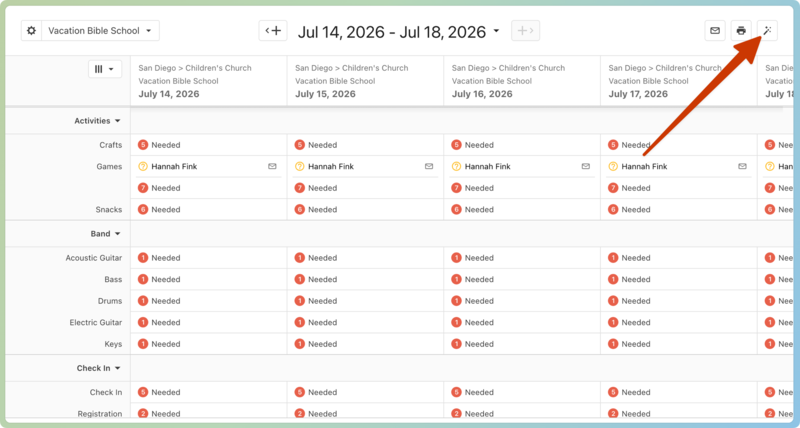Image resolution: width=800 pixels, height=428 pixels.
Task: Click the Keys row label
Action: click(x=113, y=344)
